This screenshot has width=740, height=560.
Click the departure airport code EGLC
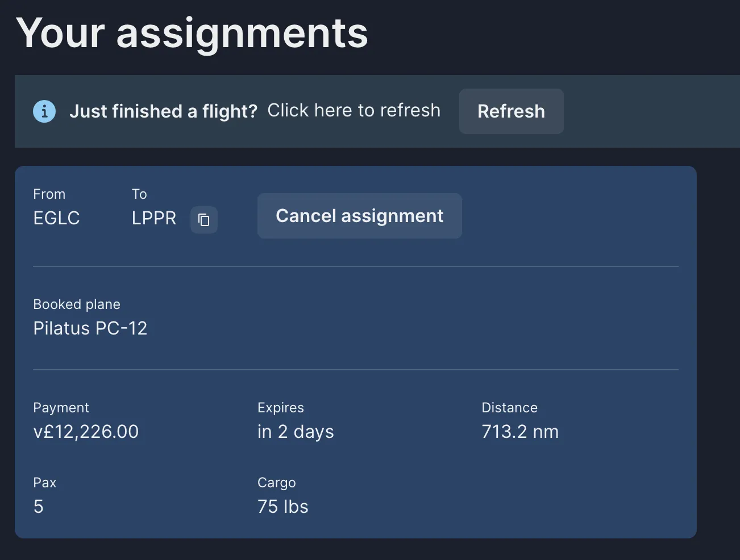[x=56, y=218]
